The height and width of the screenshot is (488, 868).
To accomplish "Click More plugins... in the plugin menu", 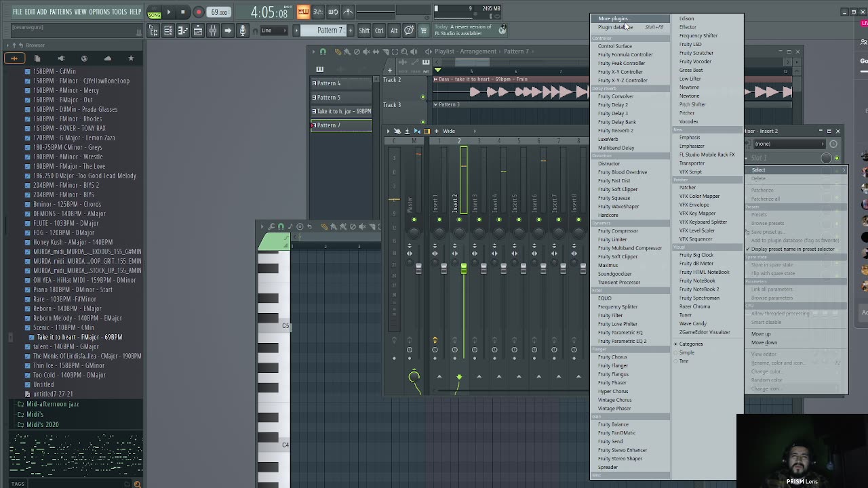I will pyautogui.click(x=613, y=19).
